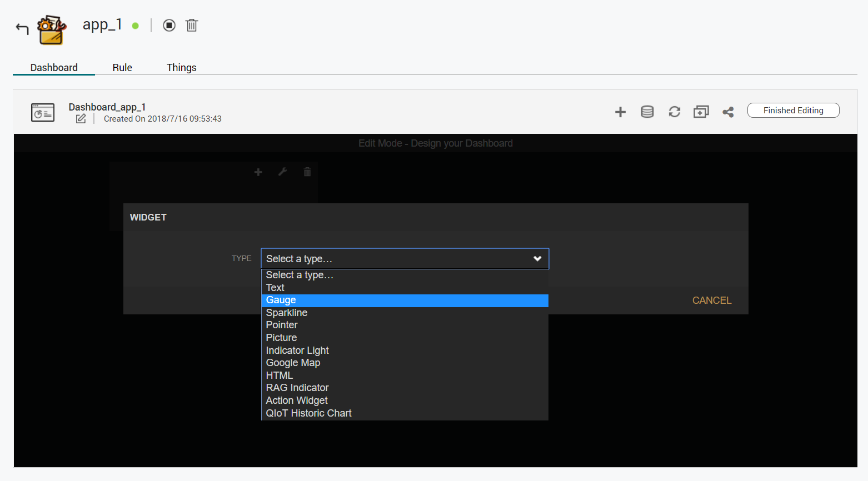Switch to the Things tab
The width and height of the screenshot is (868, 481).
point(181,68)
